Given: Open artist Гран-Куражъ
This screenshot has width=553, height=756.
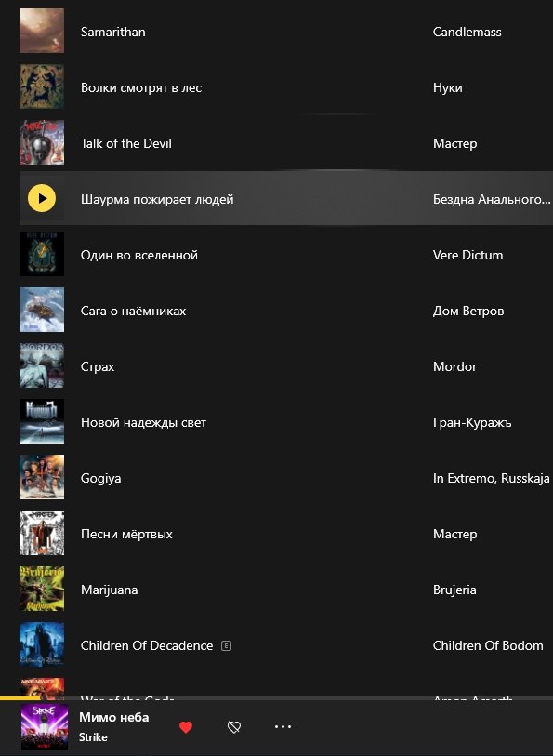Looking at the screenshot, I should [472, 423].
